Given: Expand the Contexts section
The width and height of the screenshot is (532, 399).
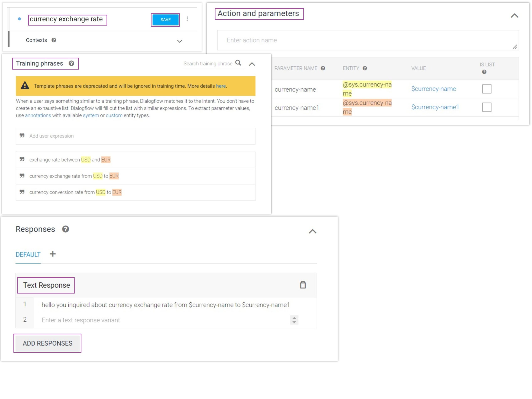Looking at the screenshot, I should (179, 41).
